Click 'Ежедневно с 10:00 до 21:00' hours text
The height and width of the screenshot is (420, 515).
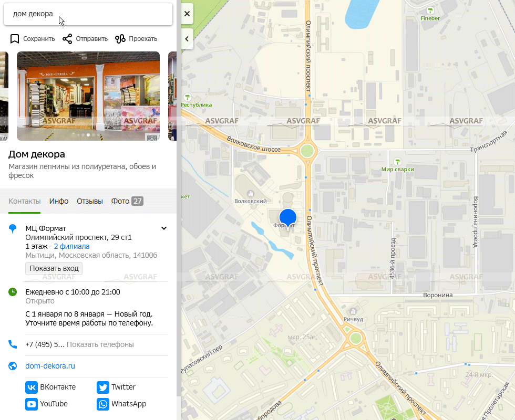pos(73,292)
